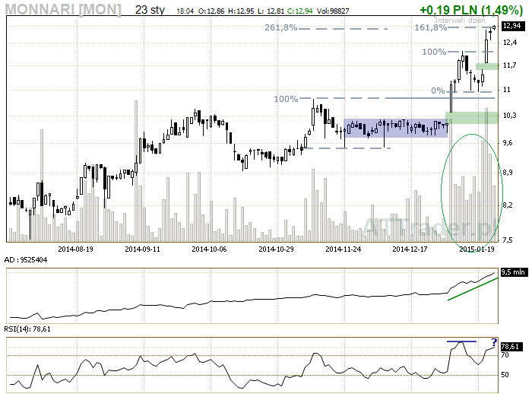Click the close price C:12,94
Viewport: 532px width, 397px height.
click(300, 11)
